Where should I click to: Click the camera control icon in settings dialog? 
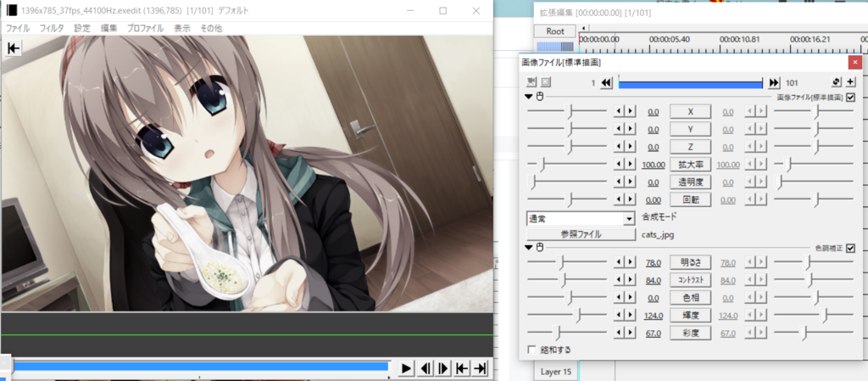tap(531, 82)
